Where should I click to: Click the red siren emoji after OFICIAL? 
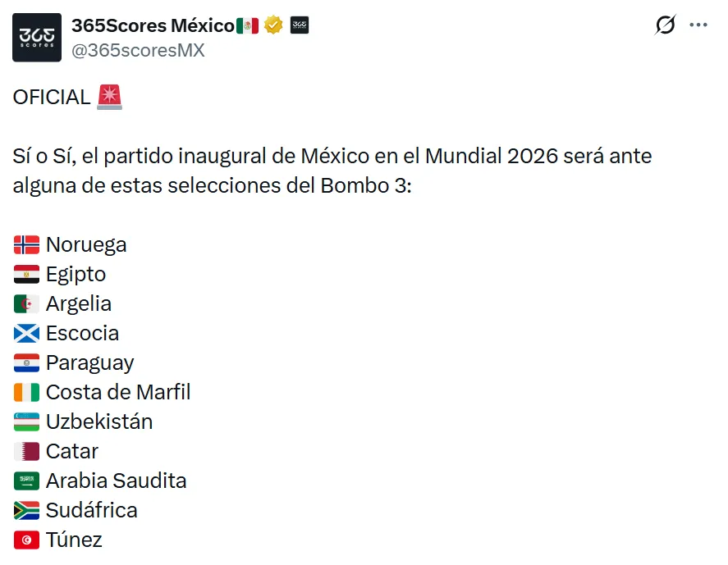pos(109,97)
